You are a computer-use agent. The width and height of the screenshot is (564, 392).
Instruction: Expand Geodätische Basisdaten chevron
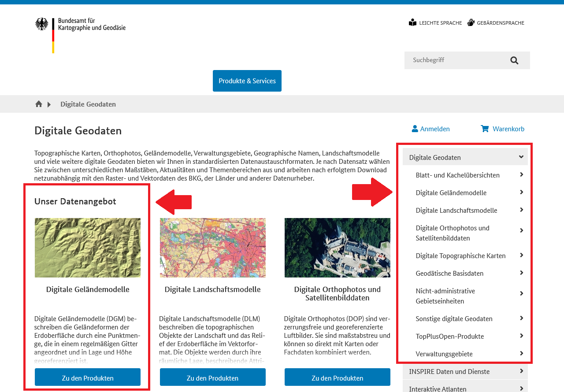521,273
